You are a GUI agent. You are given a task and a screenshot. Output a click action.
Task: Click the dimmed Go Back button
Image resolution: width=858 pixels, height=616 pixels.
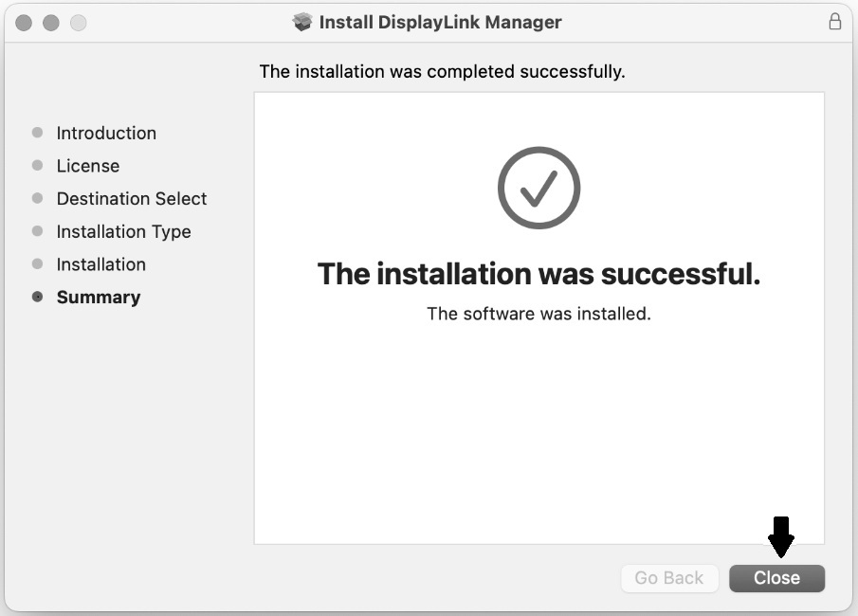669,578
